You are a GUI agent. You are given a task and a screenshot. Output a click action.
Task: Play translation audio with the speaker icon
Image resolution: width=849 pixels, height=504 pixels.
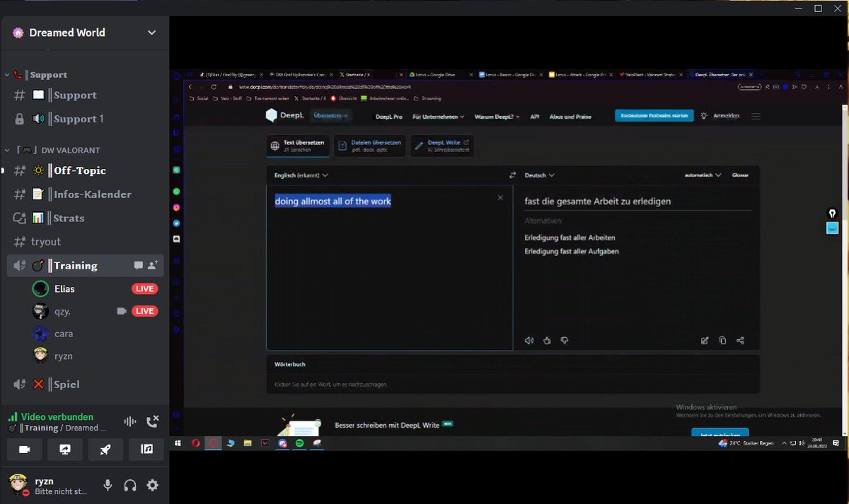[x=529, y=340]
